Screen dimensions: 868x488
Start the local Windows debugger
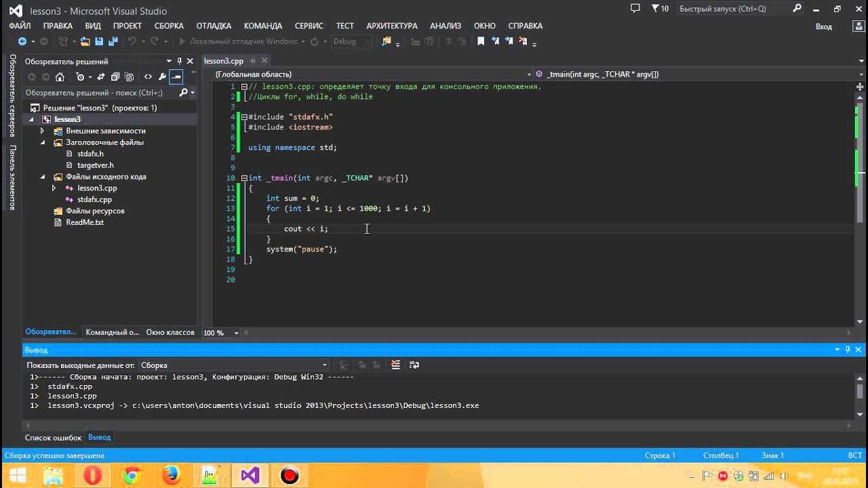click(238, 41)
